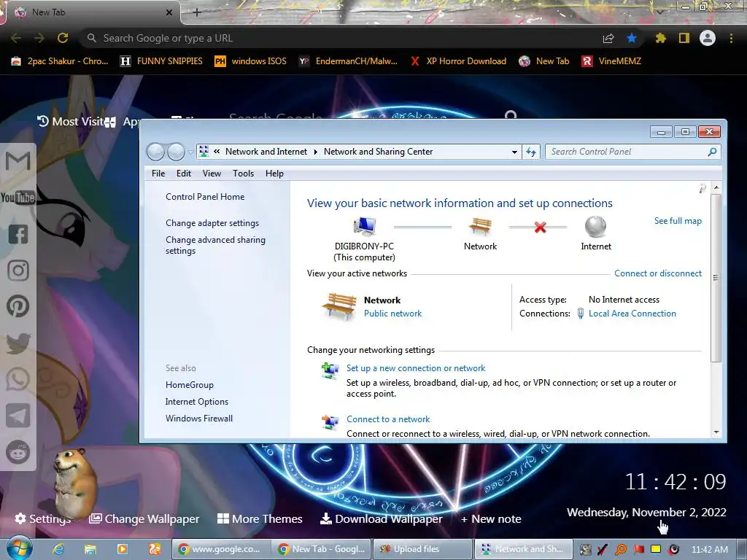This screenshot has width=747, height=560.
Task: Switch to Upload files taskbar window
Action: [422, 549]
